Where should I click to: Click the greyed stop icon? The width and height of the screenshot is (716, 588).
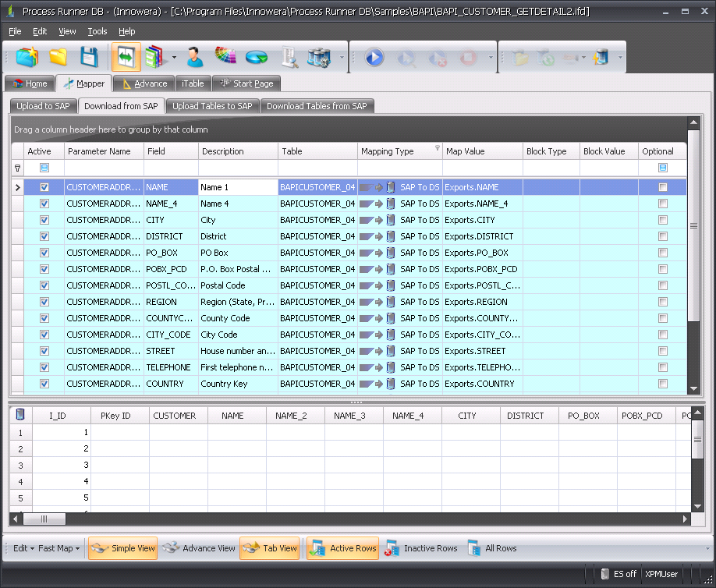(x=468, y=58)
